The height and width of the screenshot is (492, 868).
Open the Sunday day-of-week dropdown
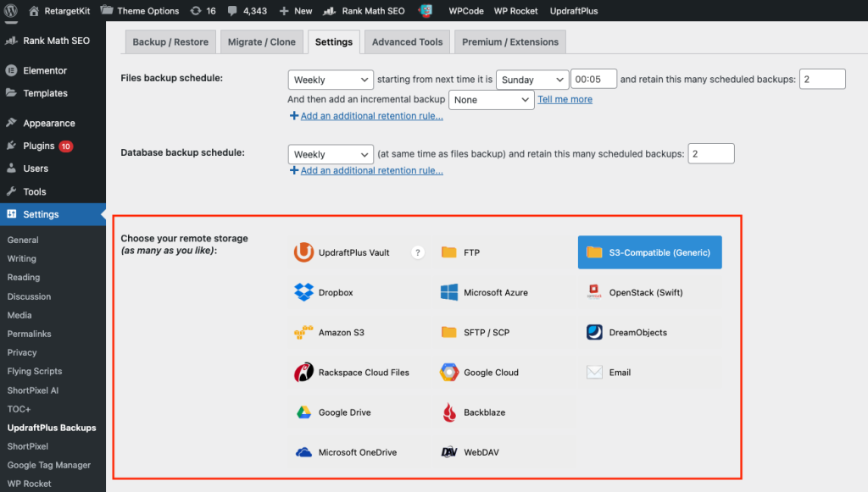(532, 80)
